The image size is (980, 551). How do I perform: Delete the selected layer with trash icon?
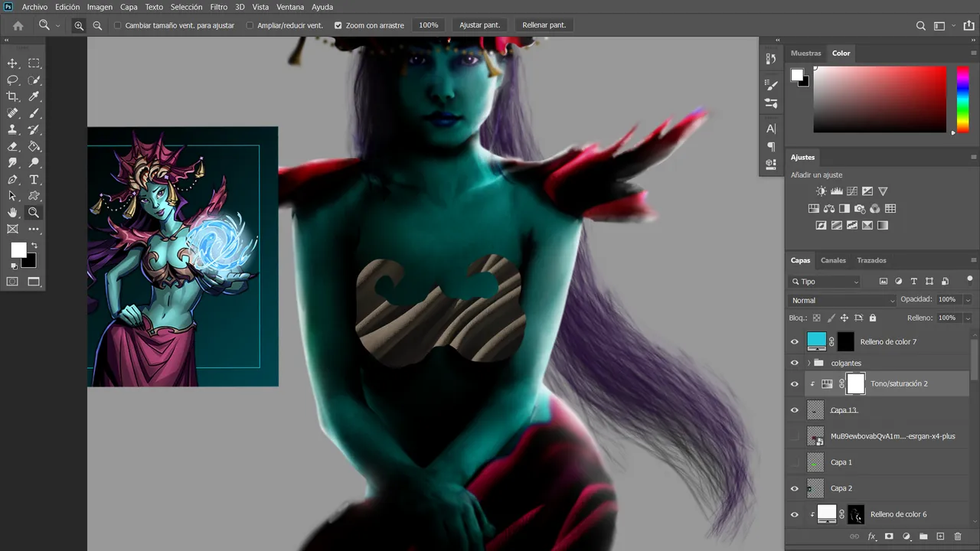[x=958, y=536]
